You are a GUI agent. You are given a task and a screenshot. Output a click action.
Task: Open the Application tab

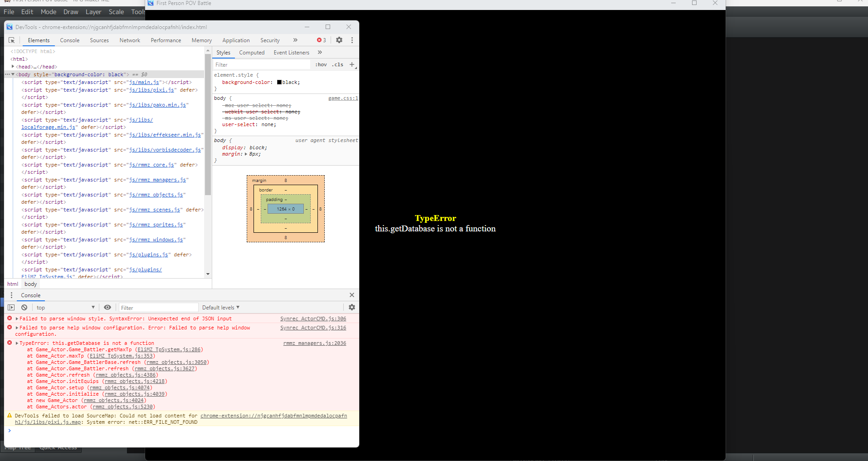click(x=236, y=40)
